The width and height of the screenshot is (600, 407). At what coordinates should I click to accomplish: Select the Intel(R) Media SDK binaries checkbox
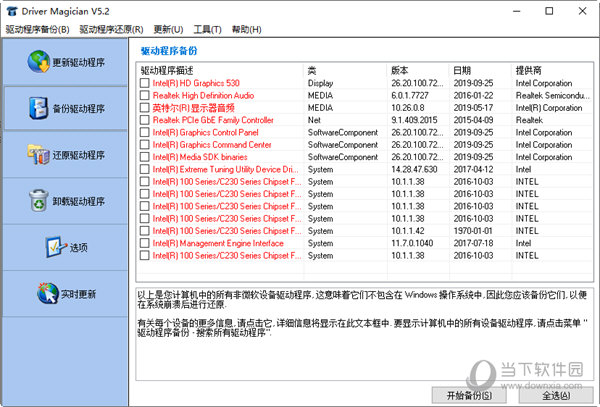(x=144, y=157)
